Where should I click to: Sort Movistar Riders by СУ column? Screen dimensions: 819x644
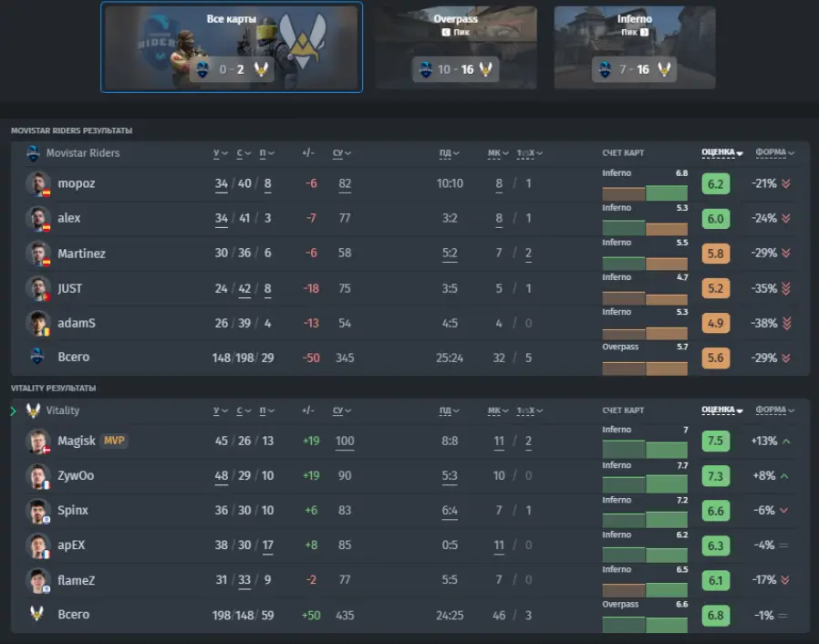[x=342, y=153]
